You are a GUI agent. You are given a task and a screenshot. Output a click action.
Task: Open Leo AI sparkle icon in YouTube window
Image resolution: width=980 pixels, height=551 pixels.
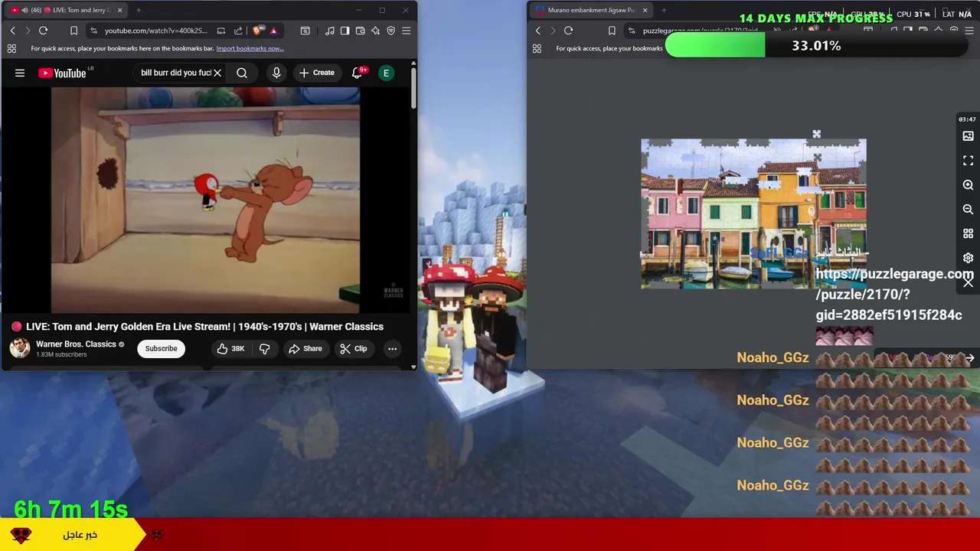point(375,31)
